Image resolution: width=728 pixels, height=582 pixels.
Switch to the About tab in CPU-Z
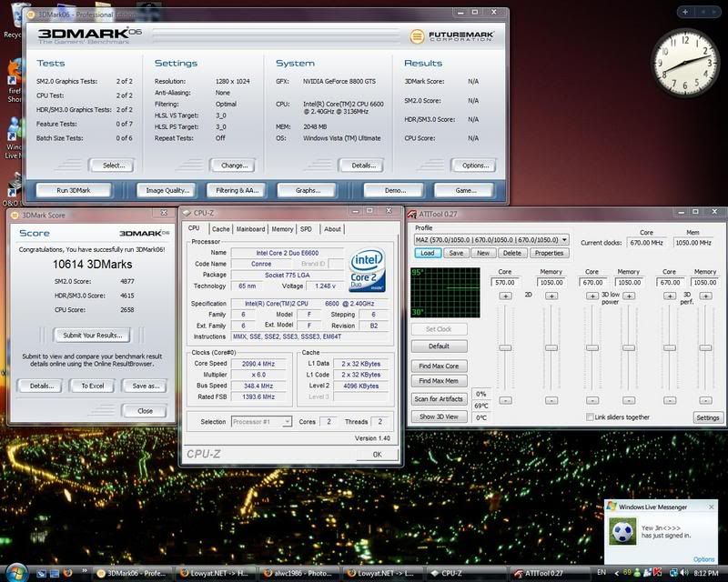(x=332, y=229)
